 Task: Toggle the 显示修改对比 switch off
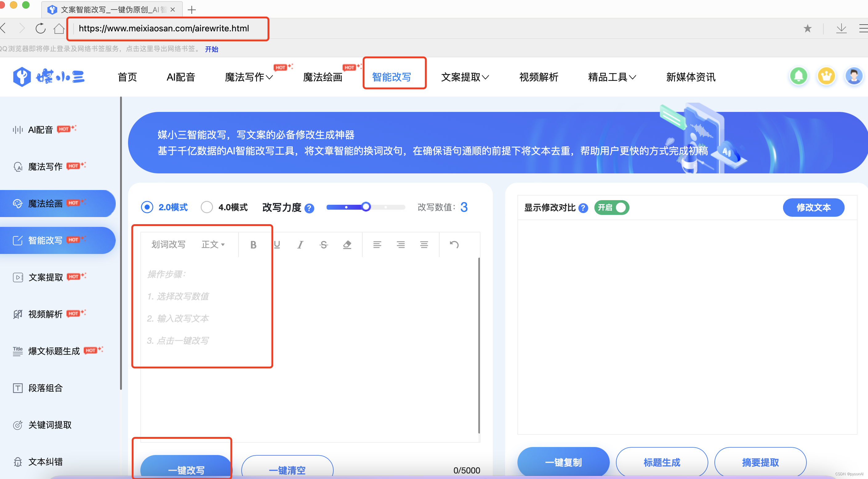click(x=612, y=207)
